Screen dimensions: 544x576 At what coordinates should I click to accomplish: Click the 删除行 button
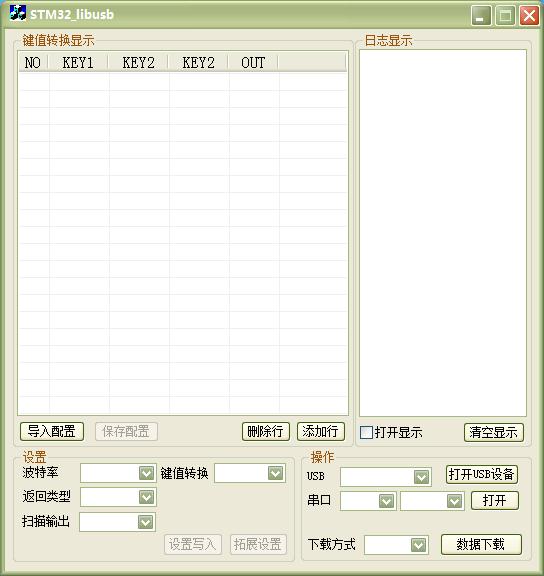click(266, 431)
